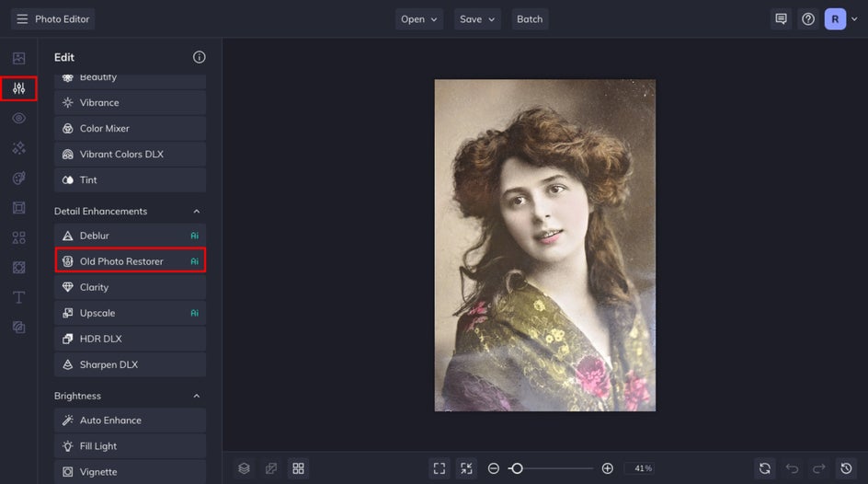Open the Save dropdown
868x484 pixels.
[x=477, y=18]
